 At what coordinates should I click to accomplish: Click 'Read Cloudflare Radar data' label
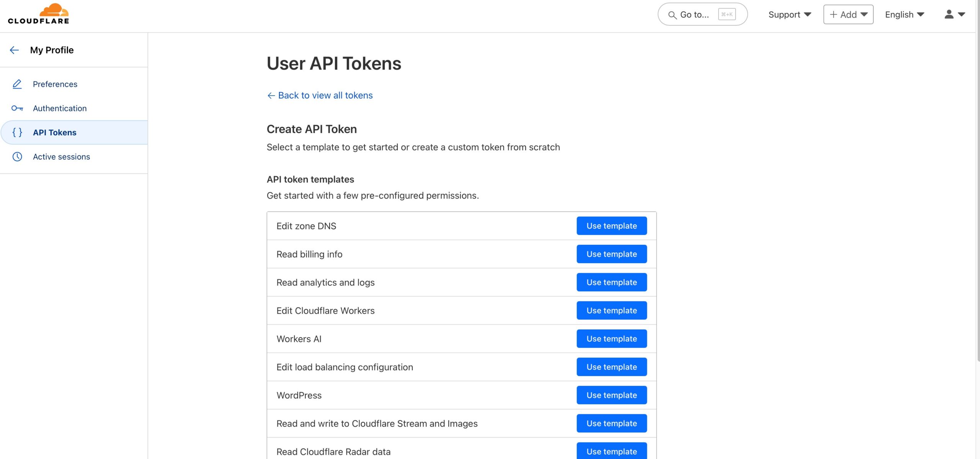pyautogui.click(x=333, y=452)
